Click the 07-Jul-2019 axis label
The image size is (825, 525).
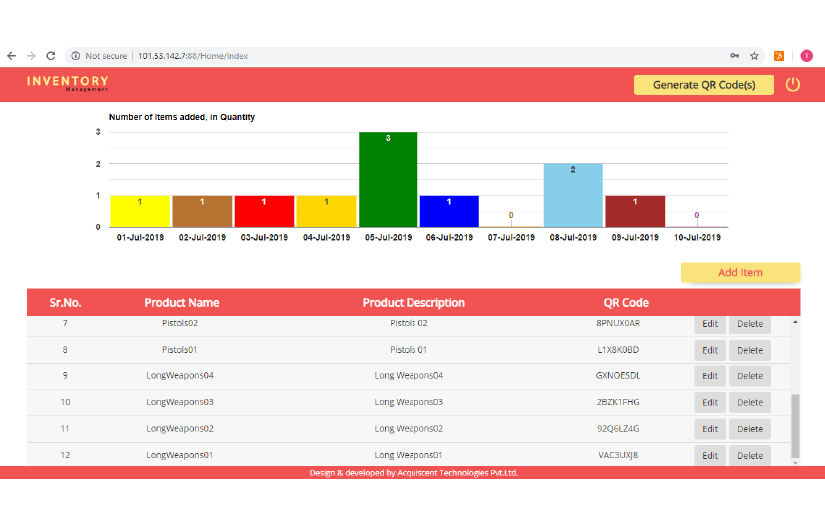point(511,237)
